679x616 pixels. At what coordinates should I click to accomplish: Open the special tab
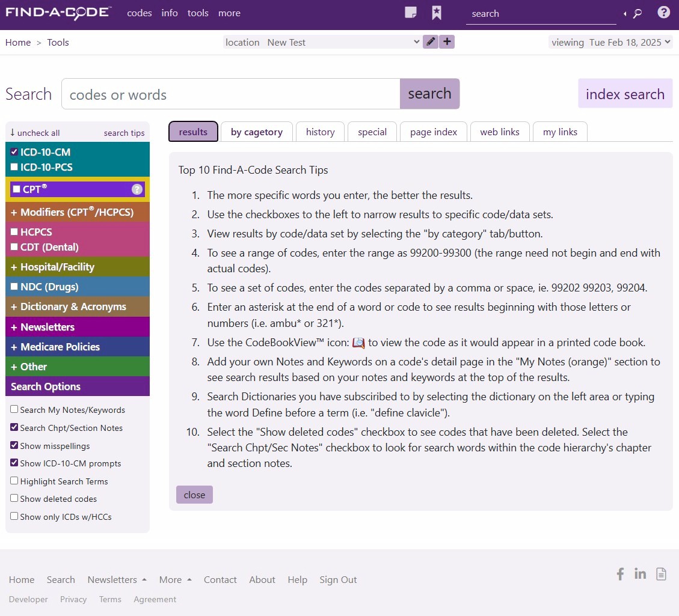372,132
